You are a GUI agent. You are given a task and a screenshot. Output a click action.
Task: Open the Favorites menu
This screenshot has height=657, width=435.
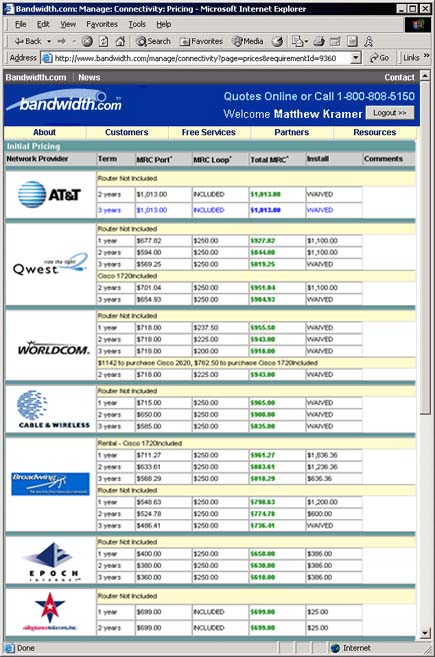tap(102, 24)
